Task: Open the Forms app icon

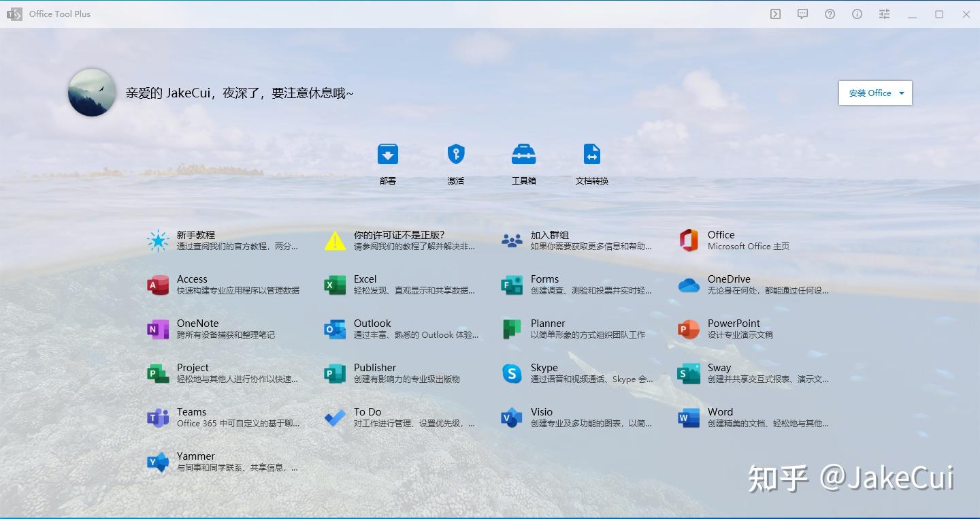Action: click(x=512, y=285)
